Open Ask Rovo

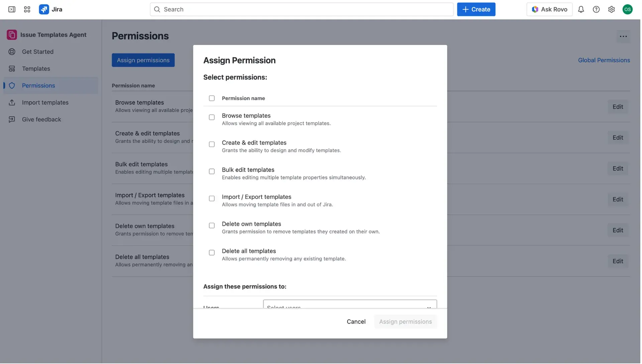tap(549, 9)
